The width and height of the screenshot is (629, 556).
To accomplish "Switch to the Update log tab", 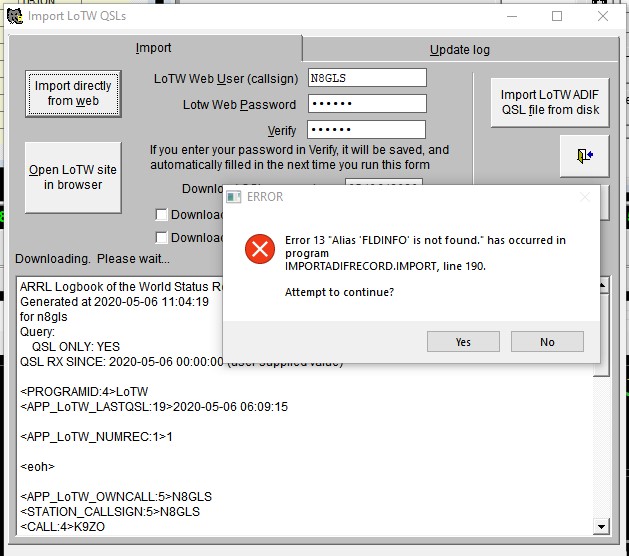I will point(460,50).
